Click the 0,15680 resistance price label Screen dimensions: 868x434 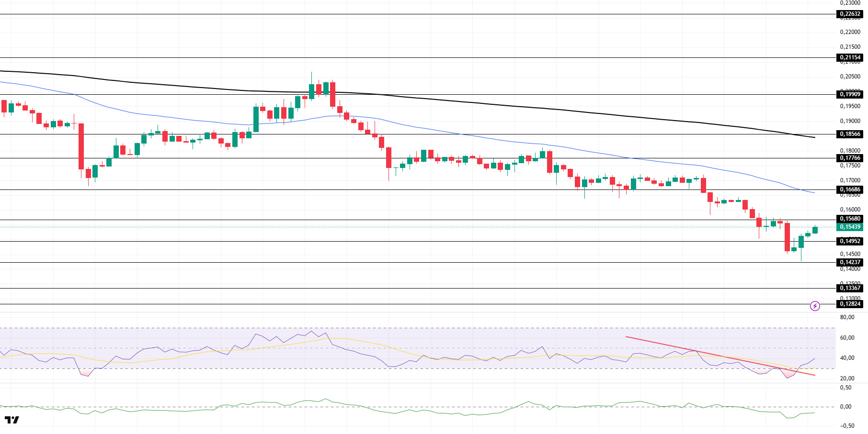point(850,219)
